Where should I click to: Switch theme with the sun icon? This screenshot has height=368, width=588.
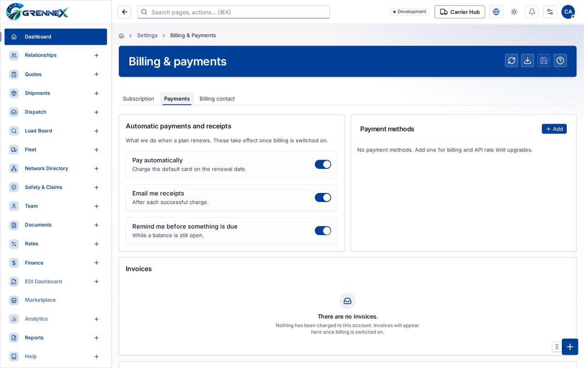(x=514, y=12)
